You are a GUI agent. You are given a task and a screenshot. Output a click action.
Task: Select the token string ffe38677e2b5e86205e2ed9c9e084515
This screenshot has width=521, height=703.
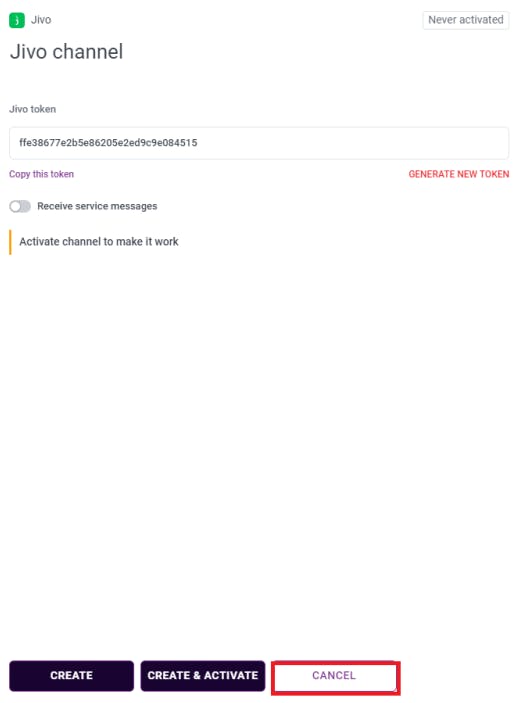tap(108, 143)
